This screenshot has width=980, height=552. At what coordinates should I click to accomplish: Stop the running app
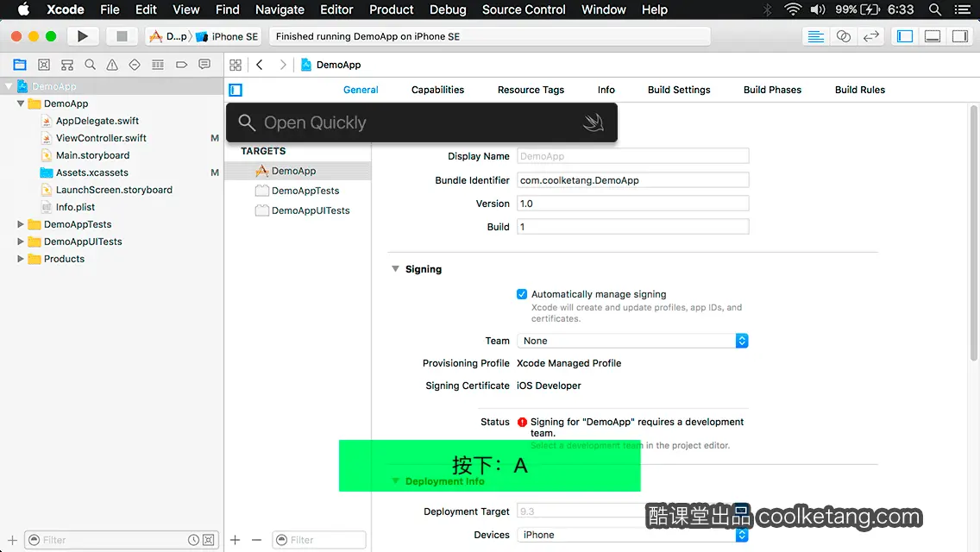coord(122,36)
